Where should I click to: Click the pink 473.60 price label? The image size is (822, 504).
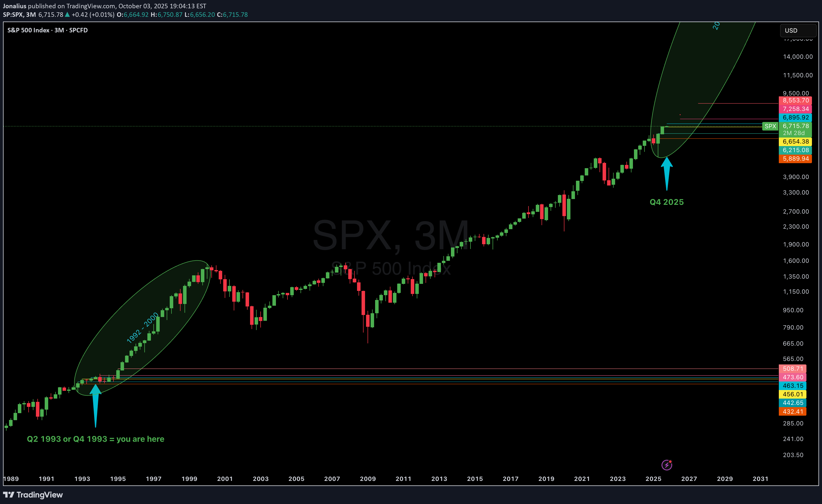(x=793, y=377)
